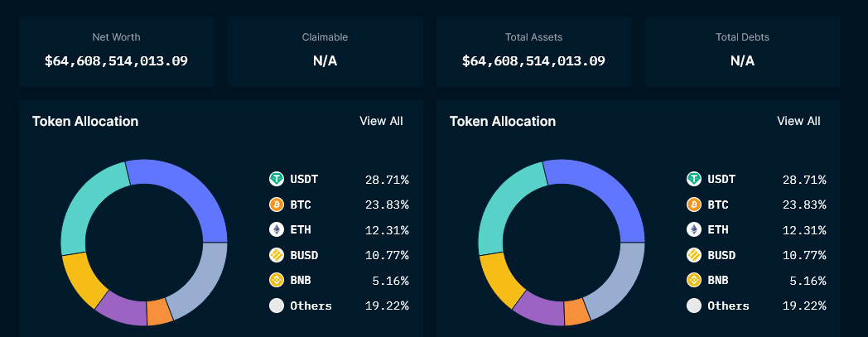Select the BUSD icon in right allocation panel
This screenshot has width=868, height=337.
click(x=694, y=255)
